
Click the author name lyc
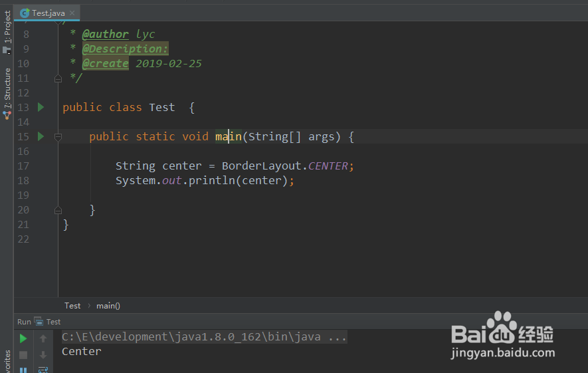tap(145, 34)
